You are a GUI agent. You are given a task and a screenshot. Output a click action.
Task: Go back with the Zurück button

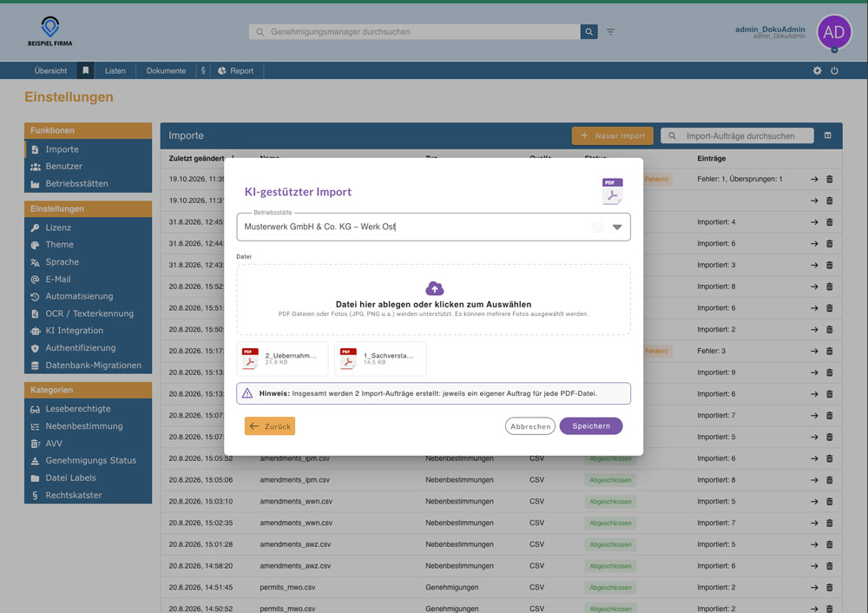270,426
